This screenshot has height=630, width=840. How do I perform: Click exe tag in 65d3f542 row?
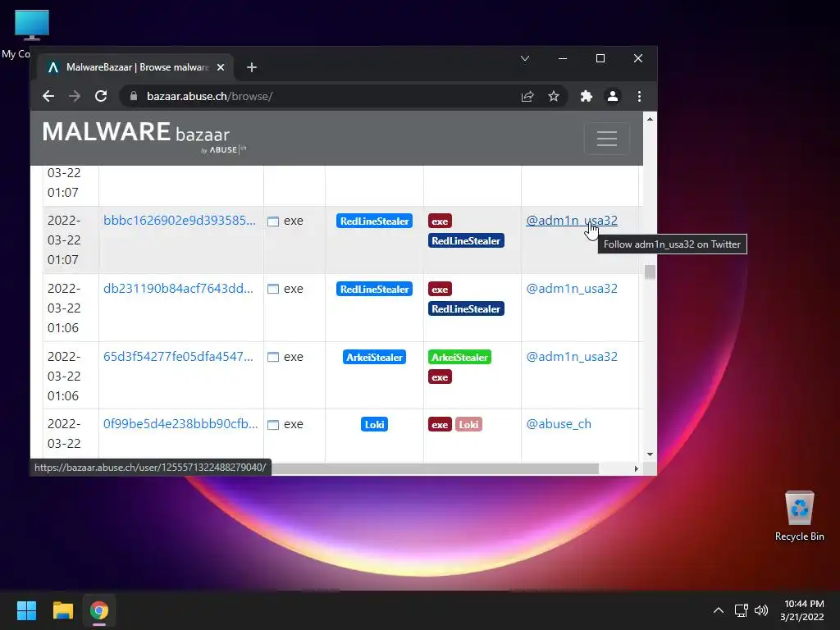click(x=440, y=377)
